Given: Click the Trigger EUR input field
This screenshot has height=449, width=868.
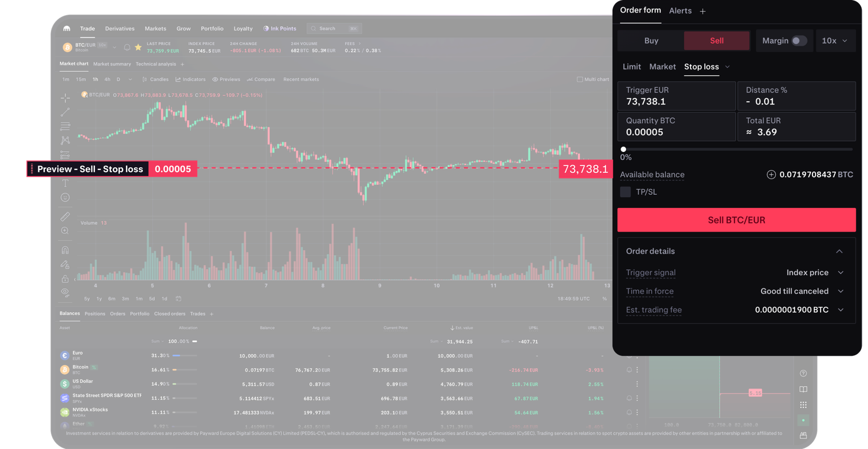Looking at the screenshot, I should [x=676, y=96].
